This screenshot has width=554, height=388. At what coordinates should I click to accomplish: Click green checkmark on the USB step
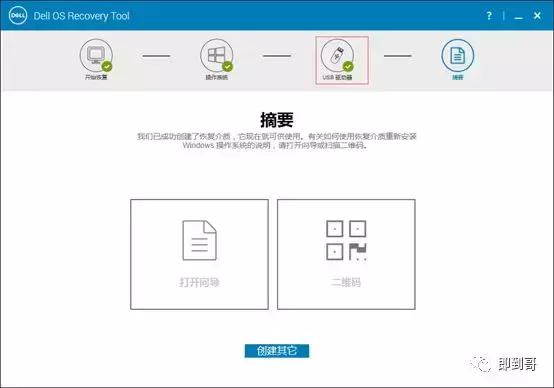point(348,66)
